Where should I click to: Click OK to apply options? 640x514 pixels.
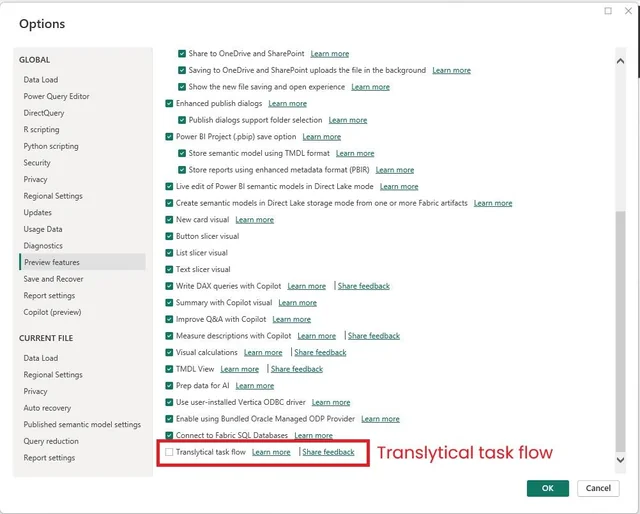click(548, 488)
